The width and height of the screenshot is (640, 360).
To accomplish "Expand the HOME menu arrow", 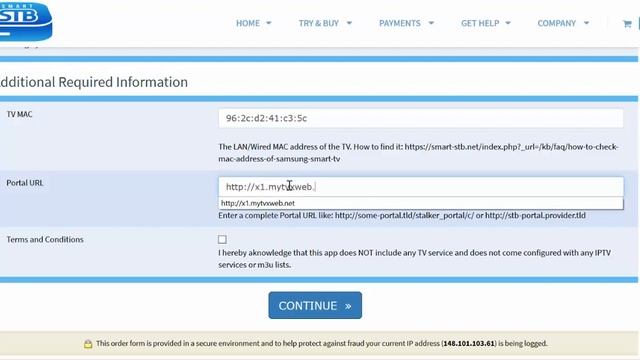I will pyautogui.click(x=269, y=23).
